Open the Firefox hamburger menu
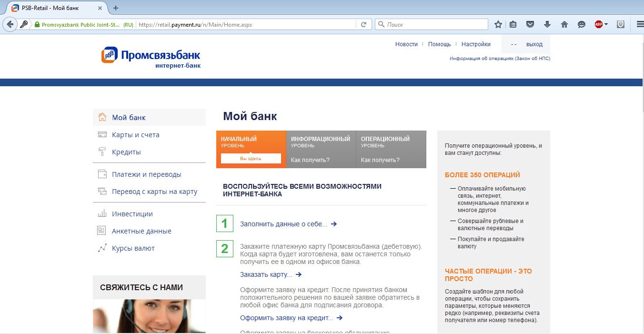This screenshot has height=334, width=644. coord(639,24)
